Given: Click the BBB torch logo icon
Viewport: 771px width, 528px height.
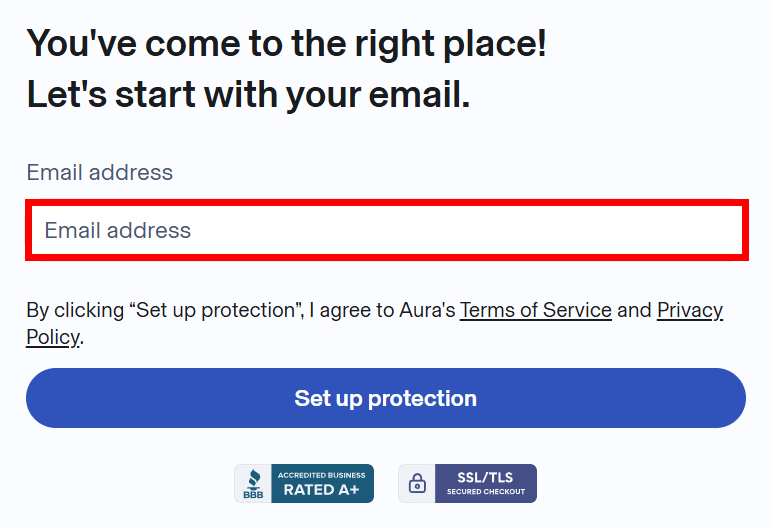Looking at the screenshot, I should point(253,478).
